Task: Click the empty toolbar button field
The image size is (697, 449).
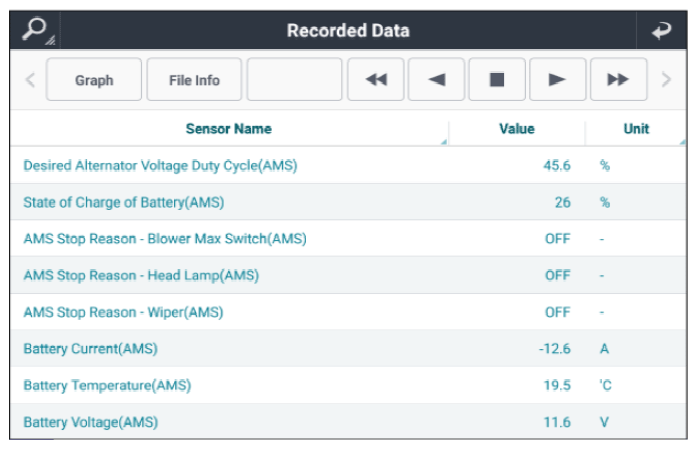Action: [294, 80]
